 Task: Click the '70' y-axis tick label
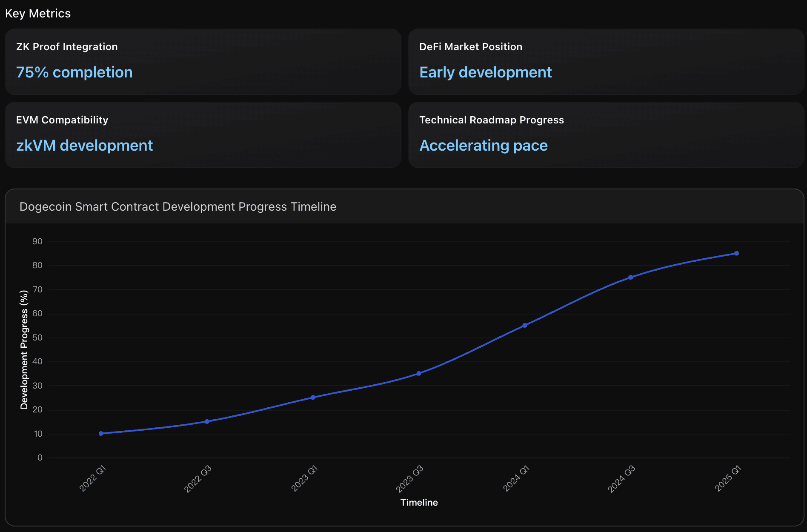point(37,290)
